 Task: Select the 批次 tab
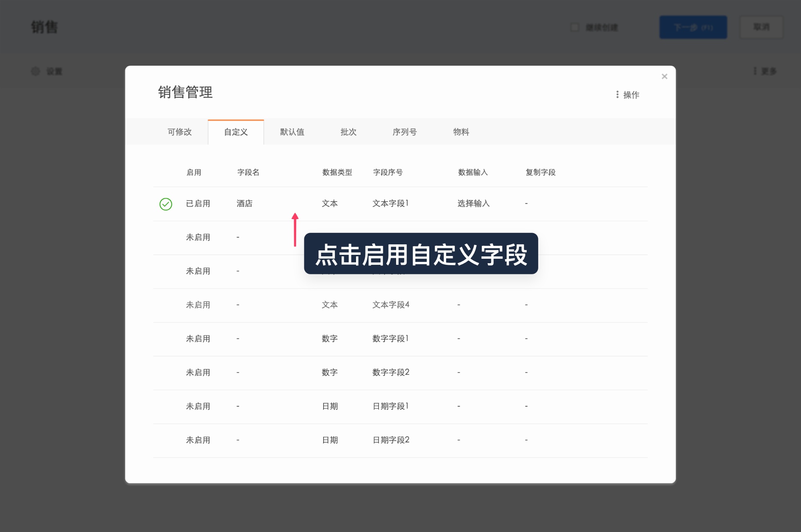(x=348, y=132)
